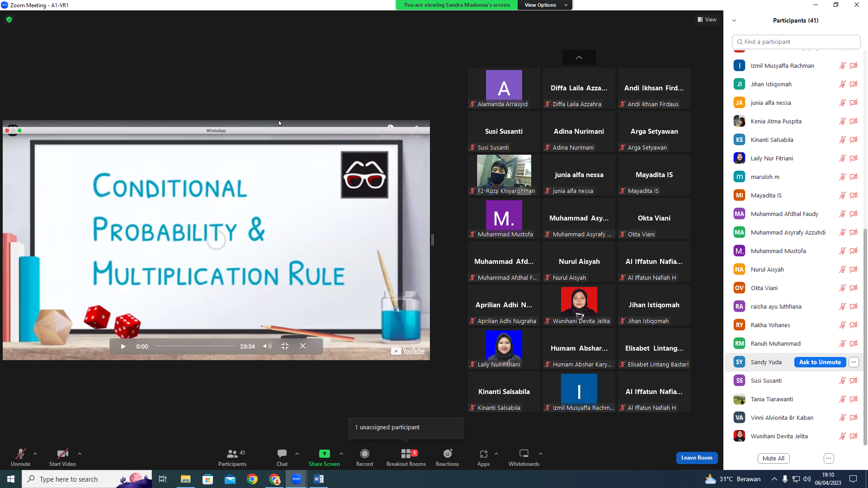Image resolution: width=868 pixels, height=488 pixels.
Task: Expand whiteboard options arrow beside Whiteboards
Action: click(x=541, y=454)
